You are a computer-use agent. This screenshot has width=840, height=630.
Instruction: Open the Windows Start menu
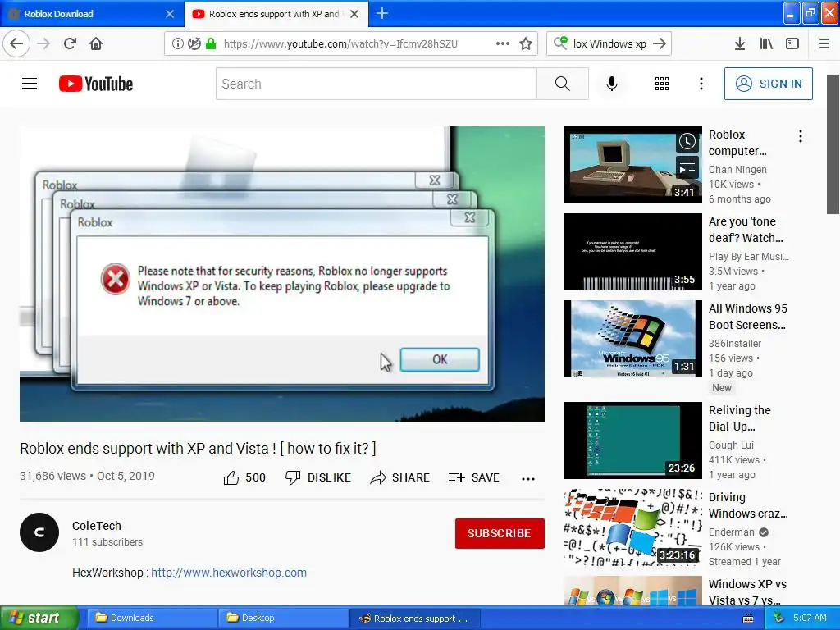(x=39, y=619)
